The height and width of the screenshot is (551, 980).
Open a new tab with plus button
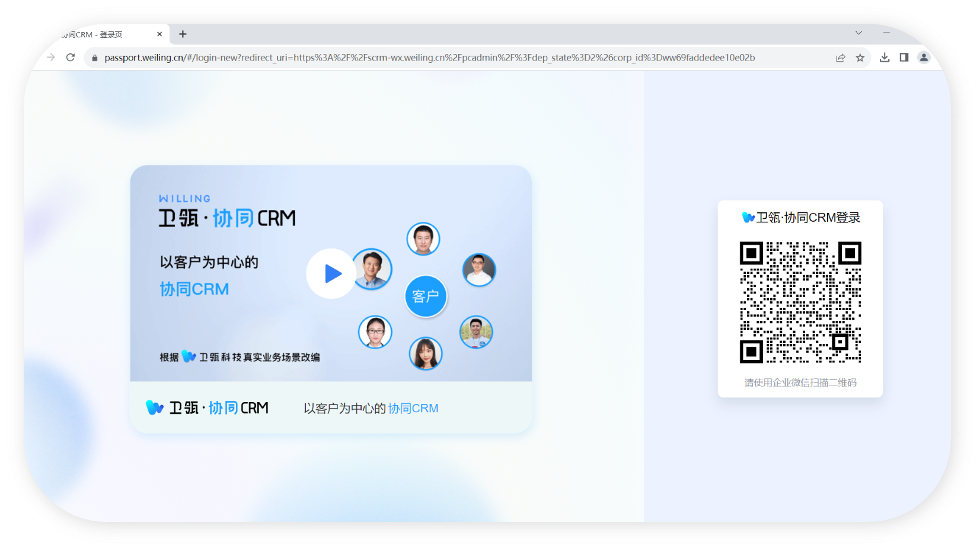coord(183,34)
